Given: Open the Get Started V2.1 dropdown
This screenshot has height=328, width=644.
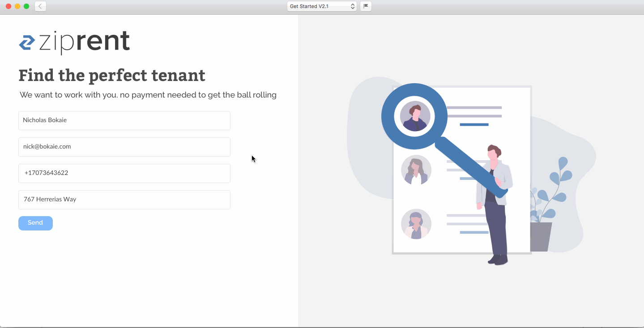Looking at the screenshot, I should click(322, 6).
